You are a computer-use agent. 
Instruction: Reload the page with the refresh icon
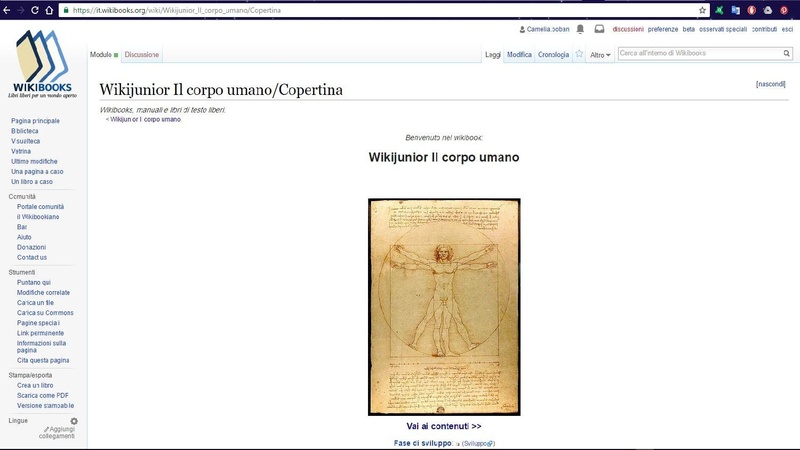[35, 10]
